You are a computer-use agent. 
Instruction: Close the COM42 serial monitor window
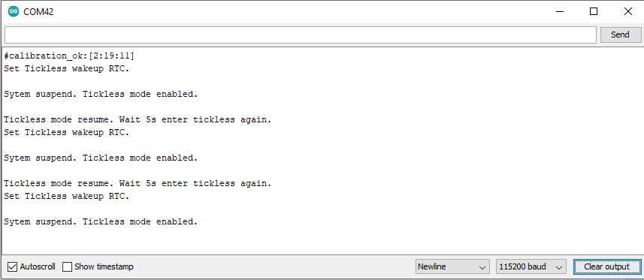[x=628, y=11]
